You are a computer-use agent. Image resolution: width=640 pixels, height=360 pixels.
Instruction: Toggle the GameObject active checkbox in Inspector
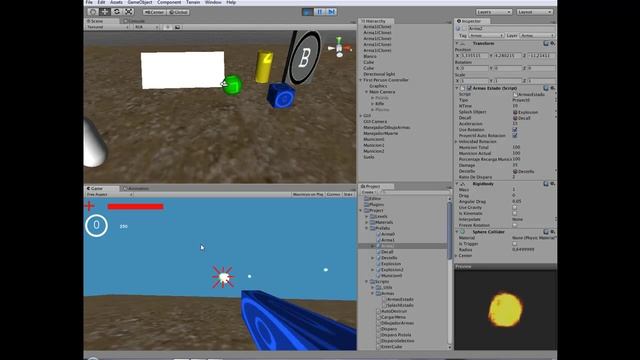pyautogui.click(x=464, y=29)
